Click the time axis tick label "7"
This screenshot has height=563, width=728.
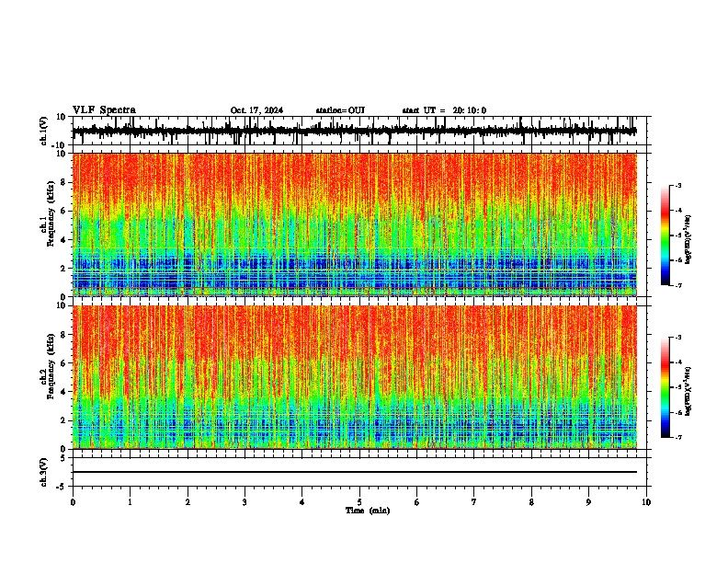coord(474,502)
